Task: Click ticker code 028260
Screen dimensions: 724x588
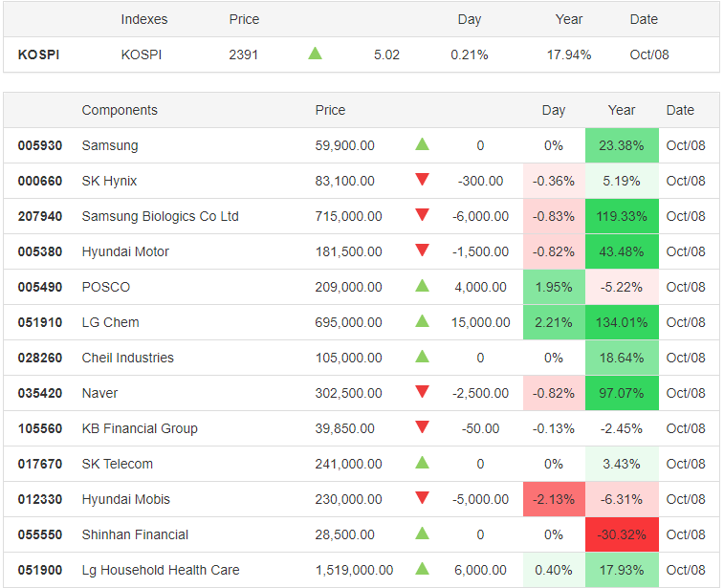Action: click(x=40, y=358)
